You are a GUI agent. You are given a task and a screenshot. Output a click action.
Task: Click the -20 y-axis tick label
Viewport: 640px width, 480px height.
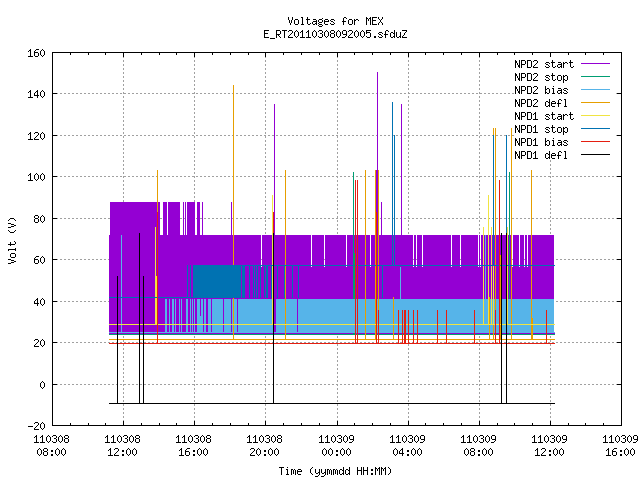click(x=36, y=426)
